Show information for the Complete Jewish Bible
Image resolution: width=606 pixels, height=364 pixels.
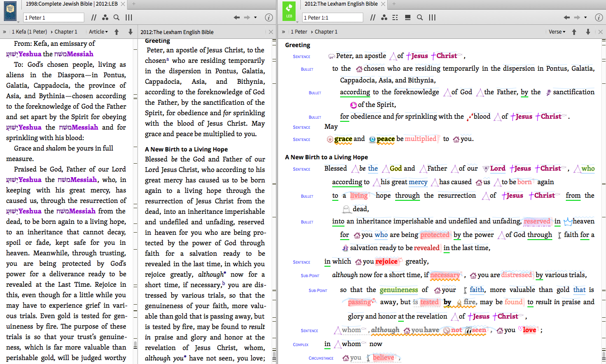269,17
